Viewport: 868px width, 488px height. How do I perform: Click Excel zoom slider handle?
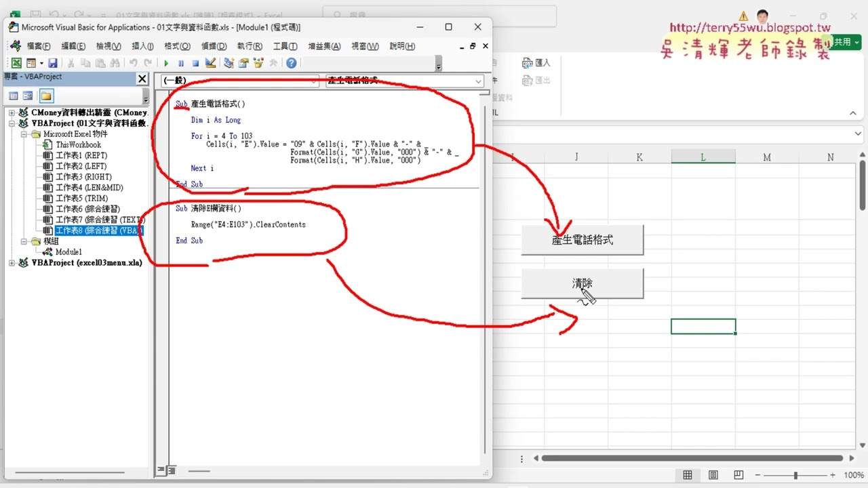pos(795,476)
